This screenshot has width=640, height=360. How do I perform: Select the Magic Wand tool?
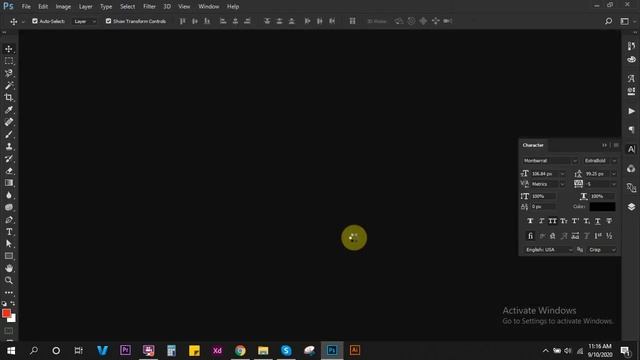coord(9,85)
